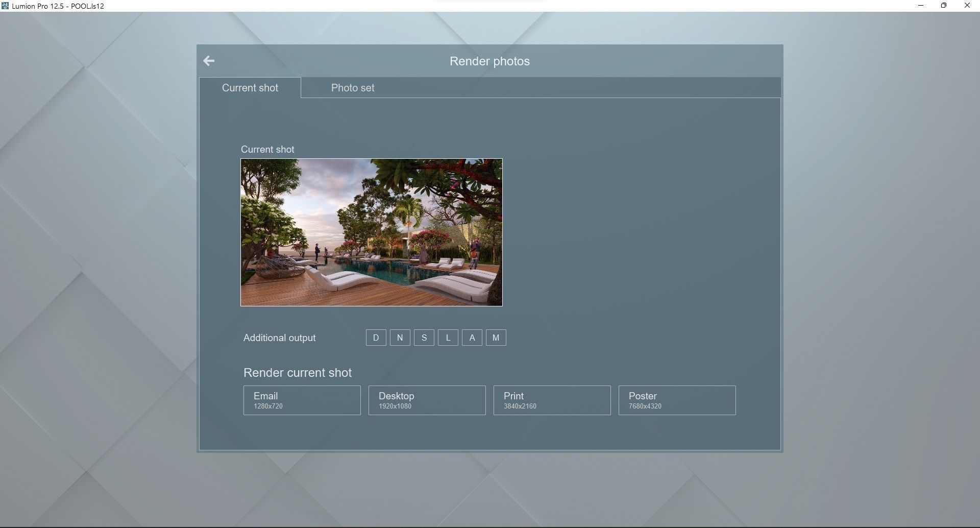Toggle the N additional output
Screen dimensions: 980x528
(x=400, y=338)
